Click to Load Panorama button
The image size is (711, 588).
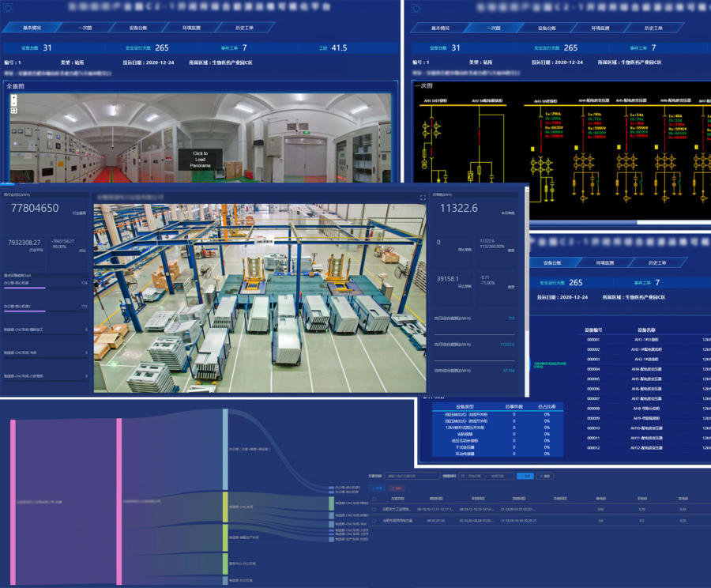(200, 159)
